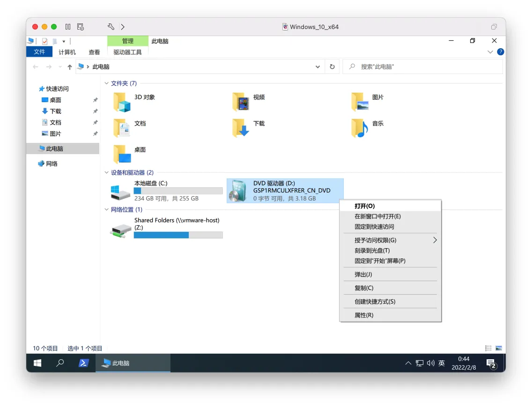532x407 pixels.
Task: Select the Shared Folders (Z:) network drive icon
Action: coord(121,231)
